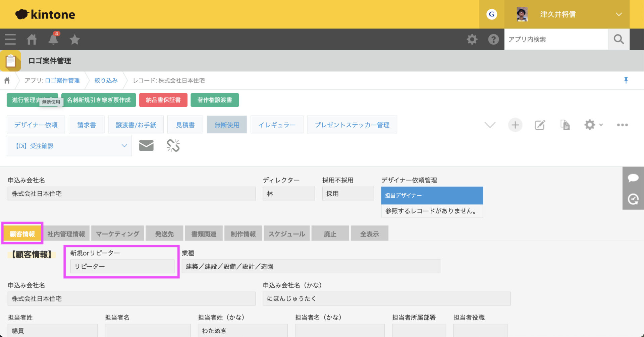Switch to the スケジュール tab
This screenshot has width=644, height=337.
(287, 234)
